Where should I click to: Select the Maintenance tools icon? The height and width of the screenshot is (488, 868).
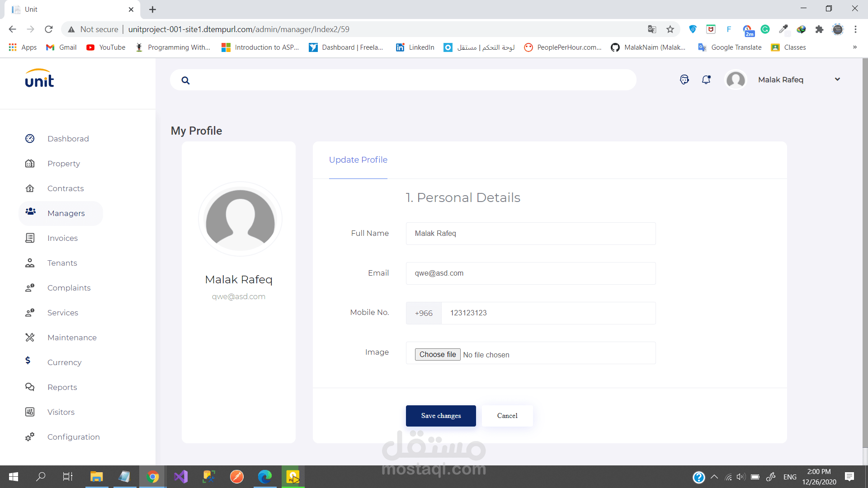pos(30,338)
